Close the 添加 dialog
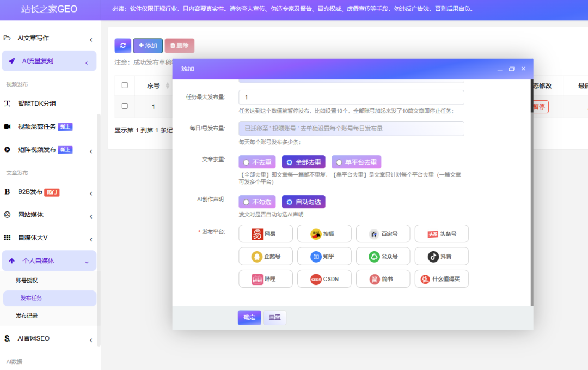Screen dimensions: 588x370 pos(524,69)
